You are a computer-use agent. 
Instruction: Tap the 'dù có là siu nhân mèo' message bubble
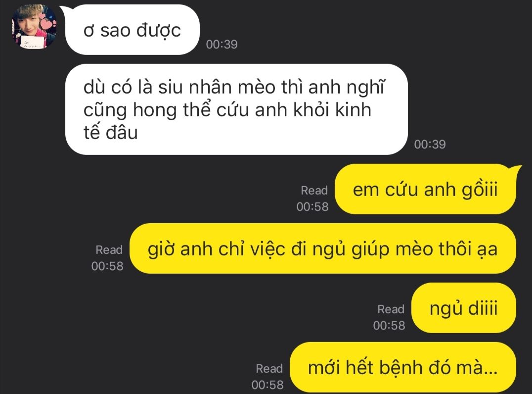pyautogui.click(x=236, y=109)
